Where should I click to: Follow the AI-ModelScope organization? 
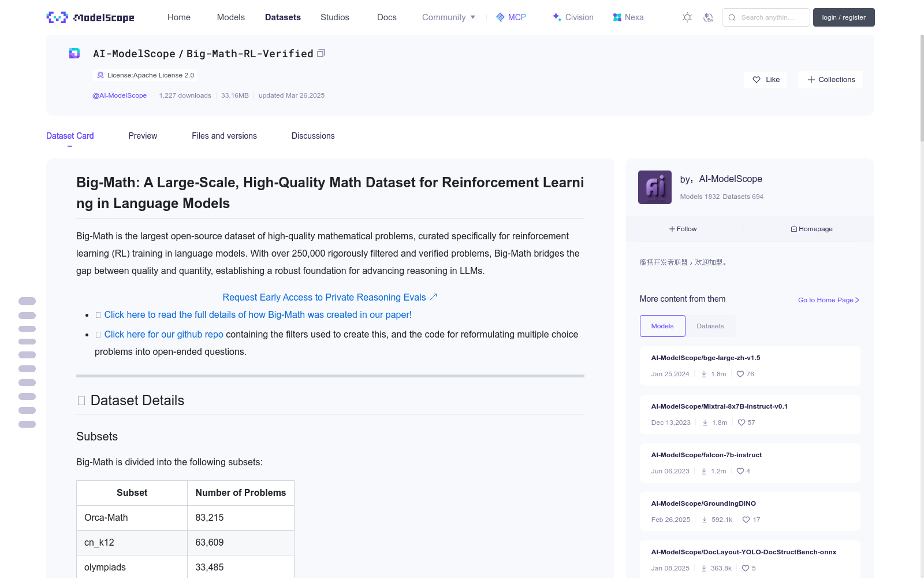(683, 229)
